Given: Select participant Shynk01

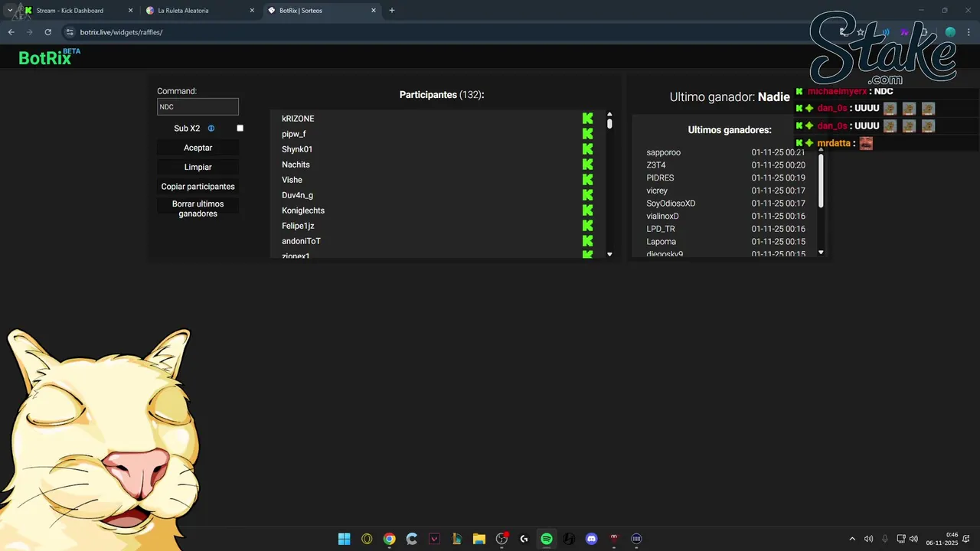Looking at the screenshot, I should (x=297, y=149).
